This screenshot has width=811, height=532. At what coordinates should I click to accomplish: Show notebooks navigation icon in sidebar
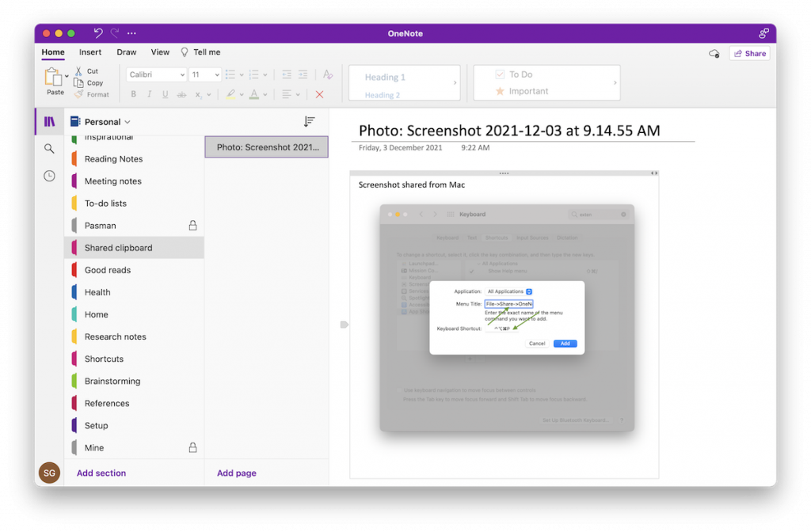click(x=49, y=121)
